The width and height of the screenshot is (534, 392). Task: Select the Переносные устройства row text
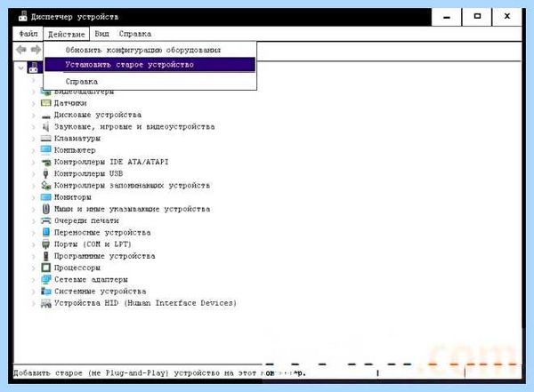point(102,232)
